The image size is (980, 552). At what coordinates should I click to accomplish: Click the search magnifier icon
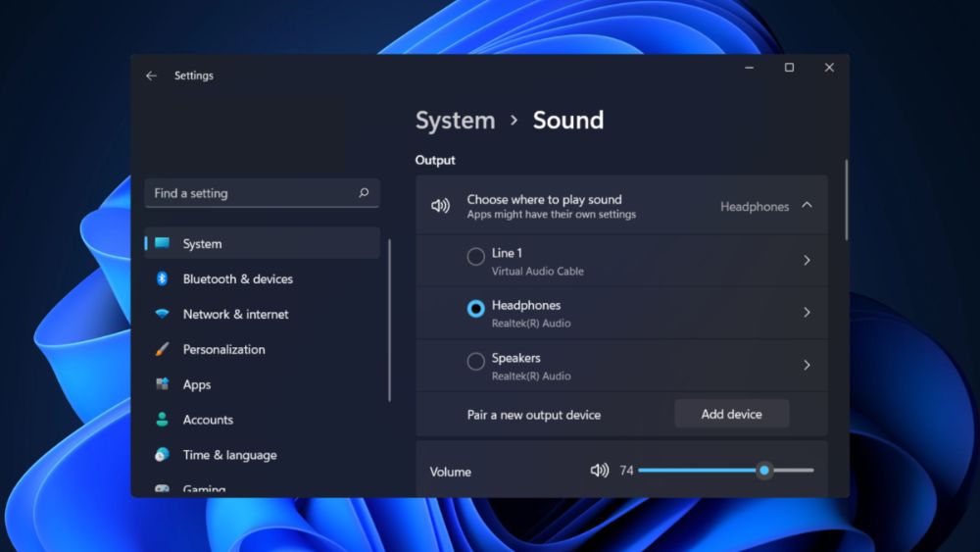pyautogui.click(x=364, y=192)
